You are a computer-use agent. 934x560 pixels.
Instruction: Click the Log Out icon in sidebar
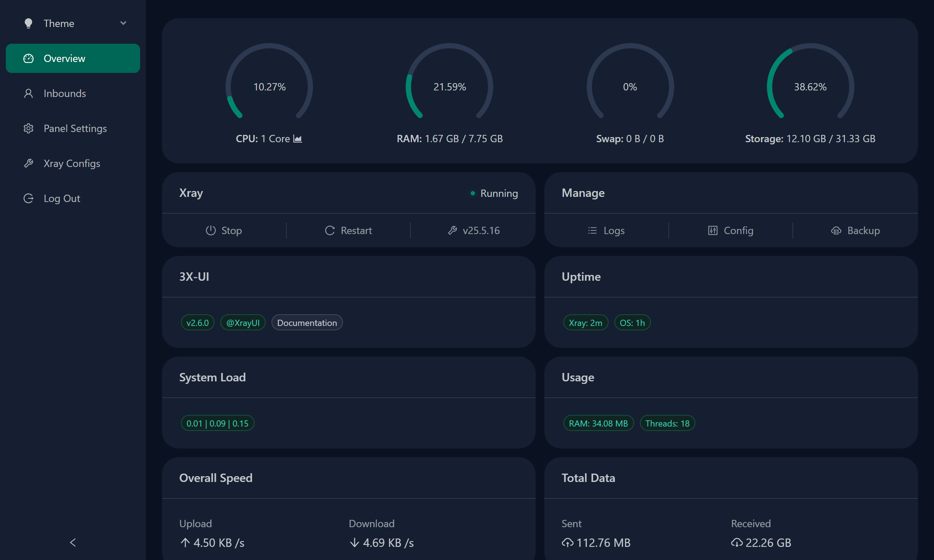[28, 198]
